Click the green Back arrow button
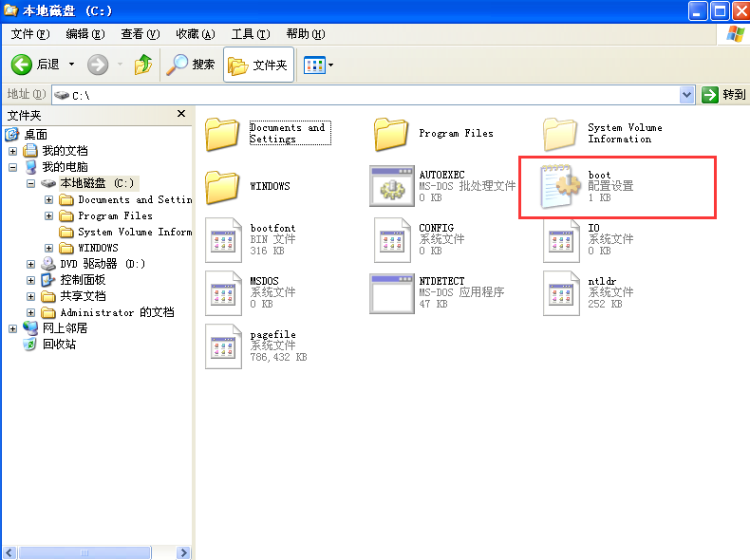The width and height of the screenshot is (750, 560). click(x=22, y=65)
